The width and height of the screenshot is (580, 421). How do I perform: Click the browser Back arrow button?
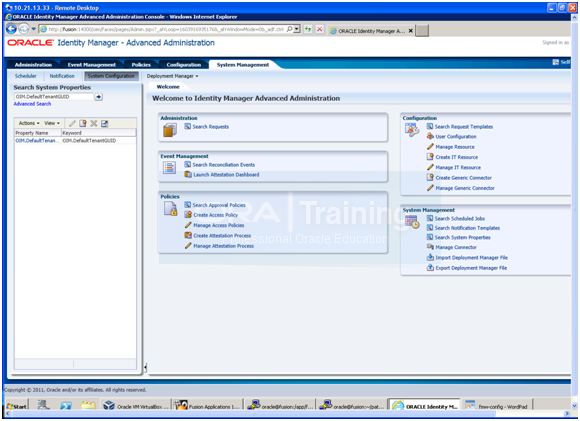pyautogui.click(x=11, y=29)
